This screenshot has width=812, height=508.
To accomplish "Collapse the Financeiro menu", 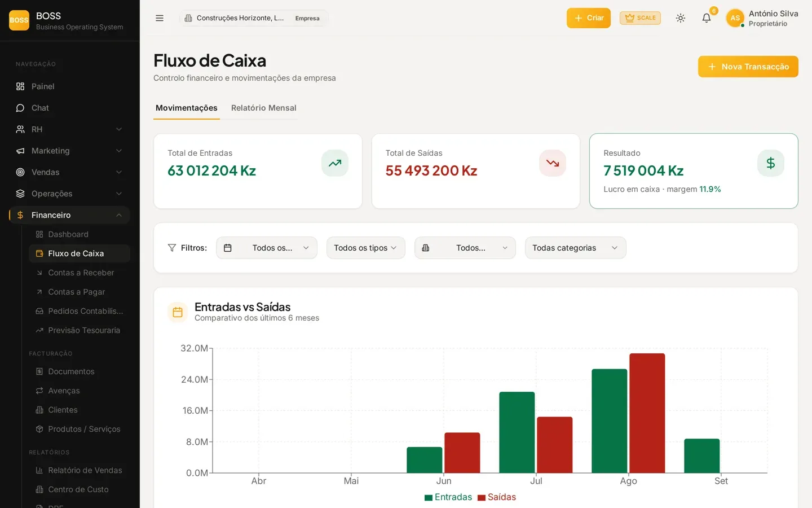I will point(70,215).
